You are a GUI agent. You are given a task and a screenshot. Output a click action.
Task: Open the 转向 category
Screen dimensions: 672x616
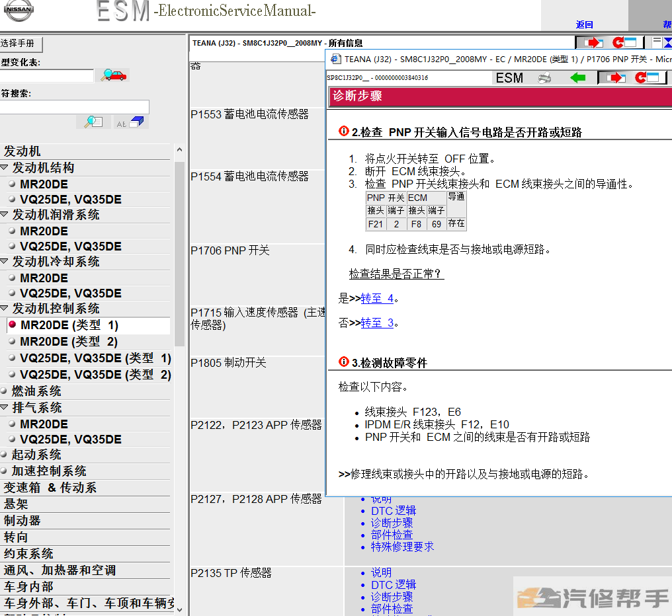[x=16, y=537]
